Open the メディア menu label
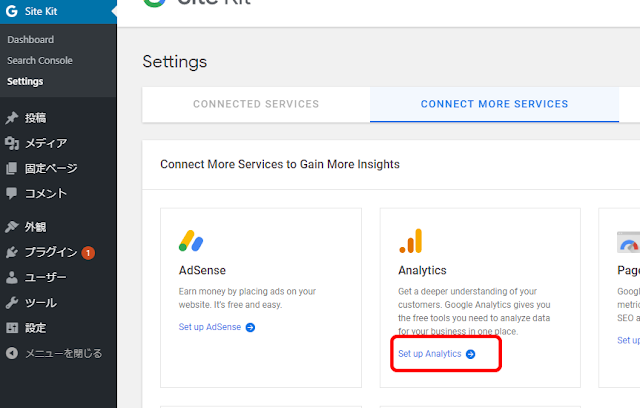The height and width of the screenshot is (408, 640). click(x=46, y=143)
